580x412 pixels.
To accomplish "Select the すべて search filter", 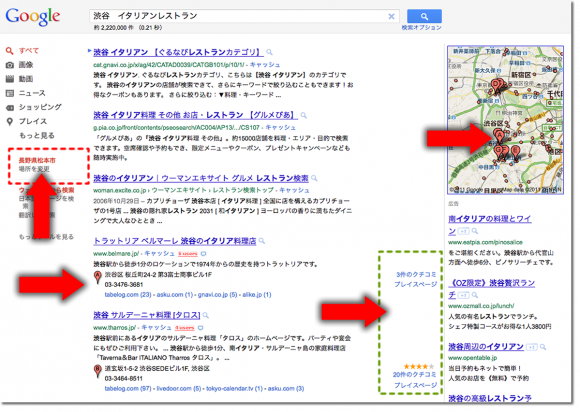I will [29, 51].
